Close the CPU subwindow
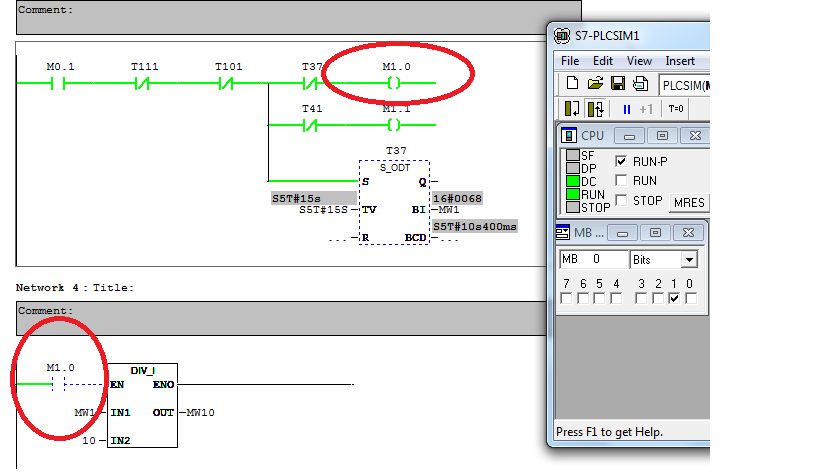816x473 pixels. coord(695,136)
